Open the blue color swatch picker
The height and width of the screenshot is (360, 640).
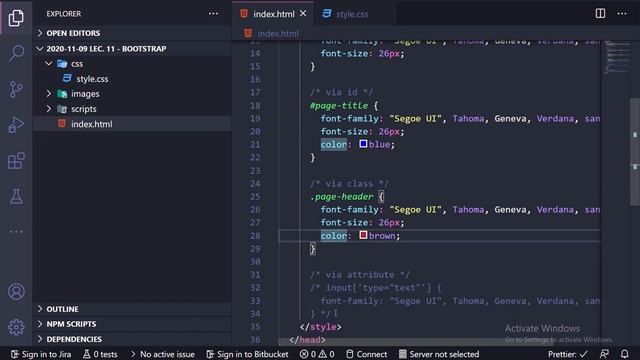pos(363,144)
